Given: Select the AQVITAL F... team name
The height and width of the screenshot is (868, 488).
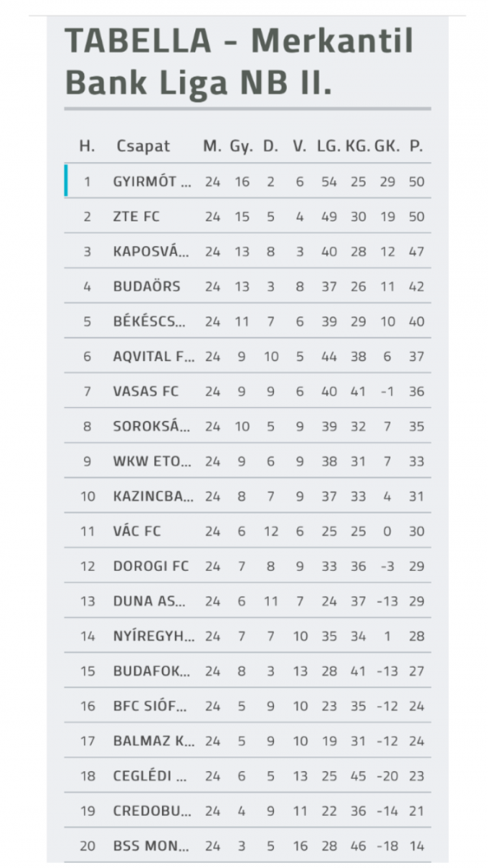Looking at the screenshot, I should 153,356.
